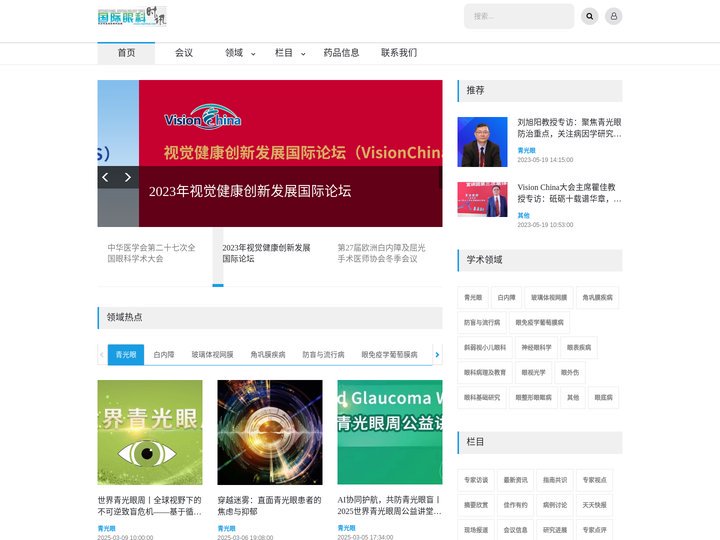
Task: Click the 青光眼 category label under the 刘旭阳 article
Action: click(526, 150)
